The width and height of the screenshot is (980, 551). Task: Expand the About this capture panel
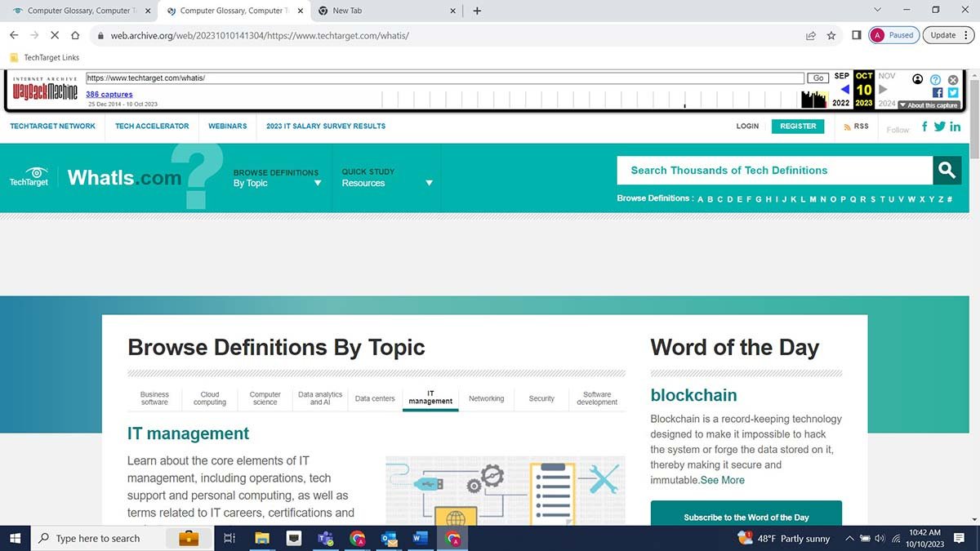click(929, 105)
